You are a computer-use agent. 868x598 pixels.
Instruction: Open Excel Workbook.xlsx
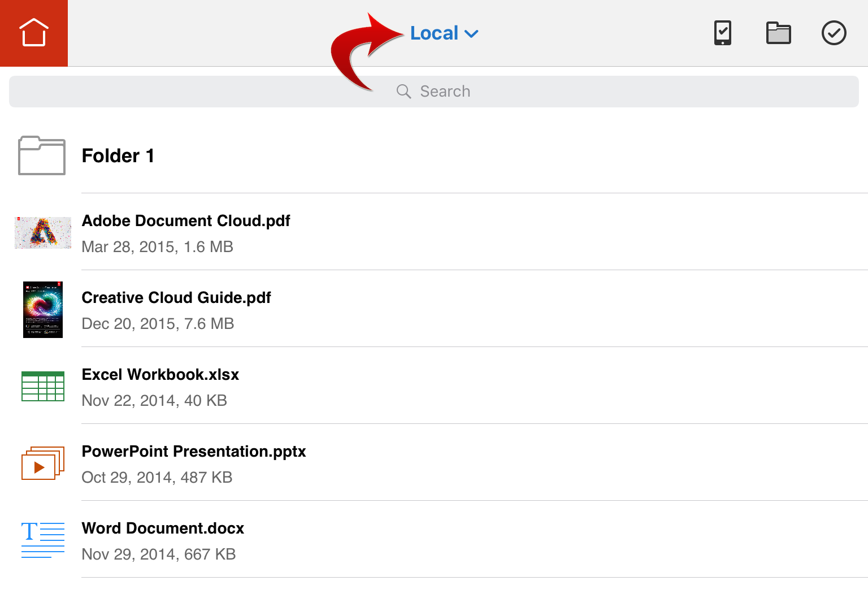434,386
